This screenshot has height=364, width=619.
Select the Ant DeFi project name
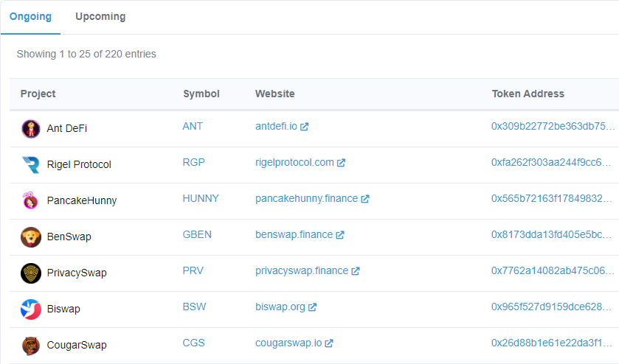click(66, 128)
